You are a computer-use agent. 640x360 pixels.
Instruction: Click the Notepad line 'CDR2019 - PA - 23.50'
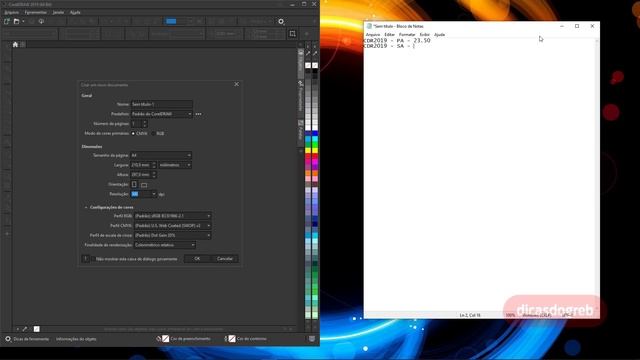(397, 40)
